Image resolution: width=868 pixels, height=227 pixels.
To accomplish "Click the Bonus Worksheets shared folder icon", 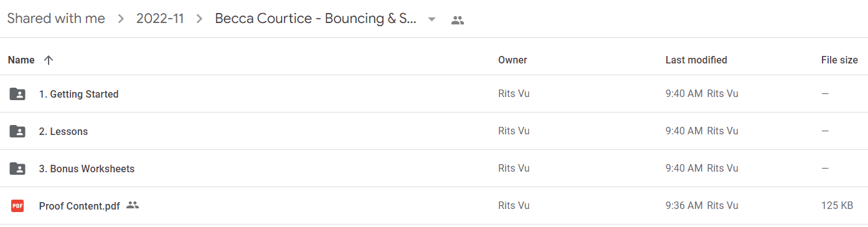I will pyautogui.click(x=17, y=169).
